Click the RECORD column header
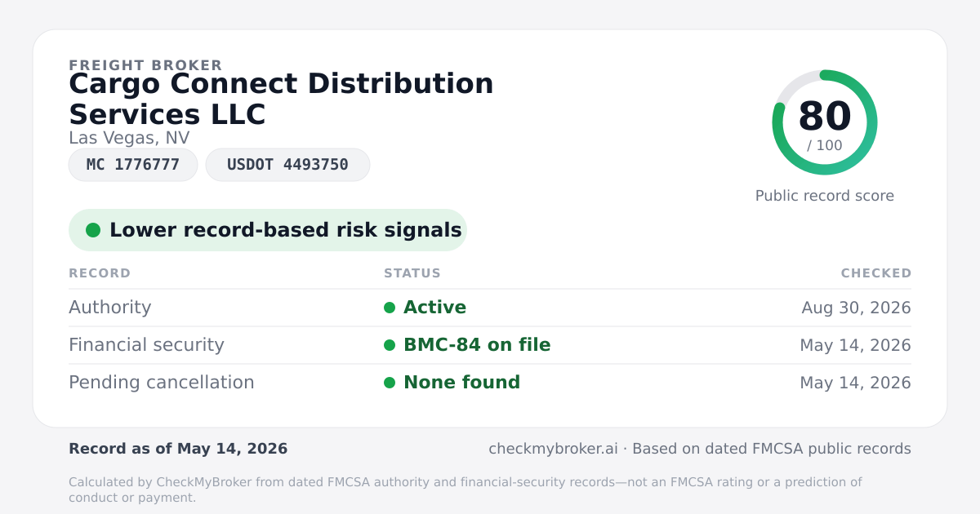Image resolution: width=980 pixels, height=514 pixels. click(x=100, y=273)
